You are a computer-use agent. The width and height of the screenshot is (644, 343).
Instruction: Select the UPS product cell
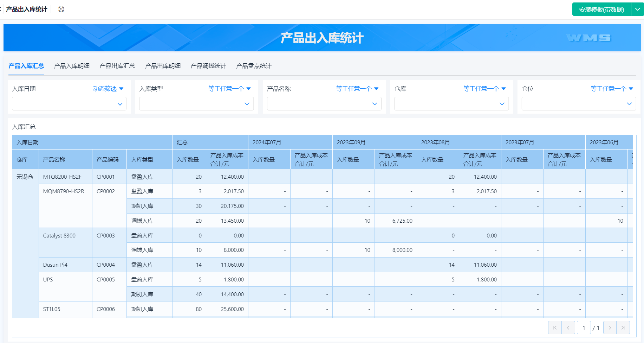click(x=65, y=287)
